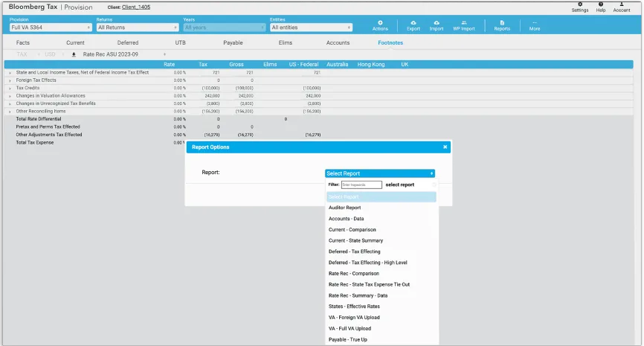Download the Rate Rec ASU 2023-09 icon

[74, 54]
